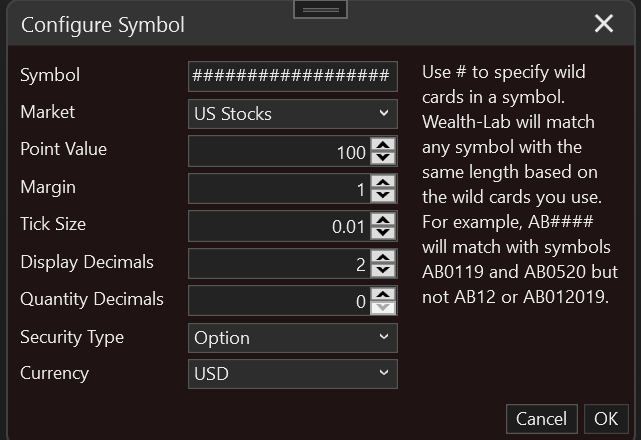Click the drag handle at dialog top

coord(320,9)
